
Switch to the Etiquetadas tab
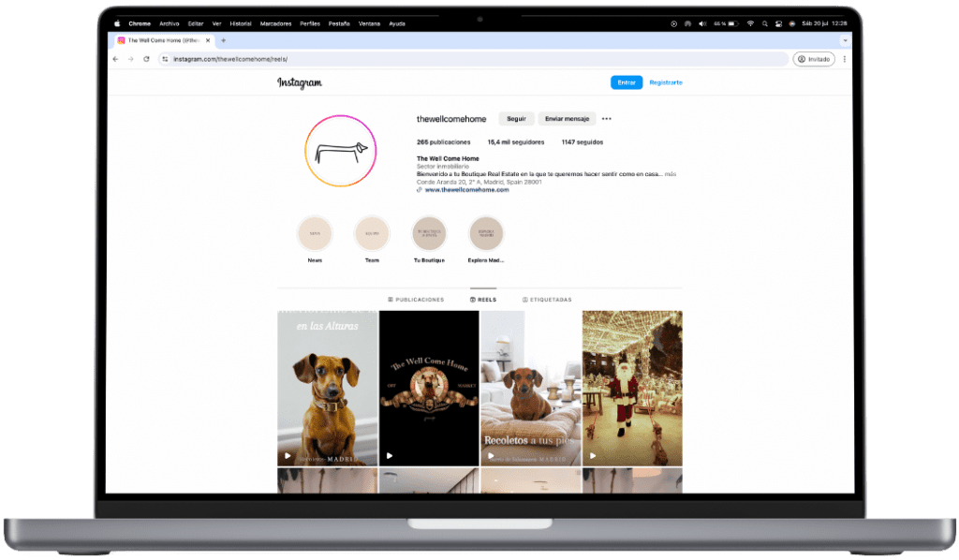coord(547,300)
